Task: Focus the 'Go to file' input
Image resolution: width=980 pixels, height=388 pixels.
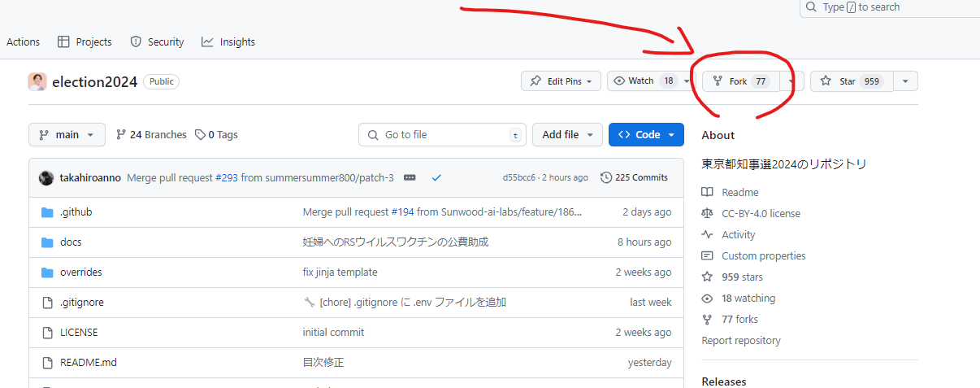Action: 442,134
